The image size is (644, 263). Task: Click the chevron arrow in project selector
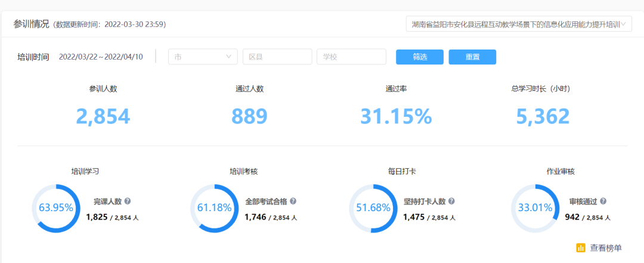pos(624,24)
